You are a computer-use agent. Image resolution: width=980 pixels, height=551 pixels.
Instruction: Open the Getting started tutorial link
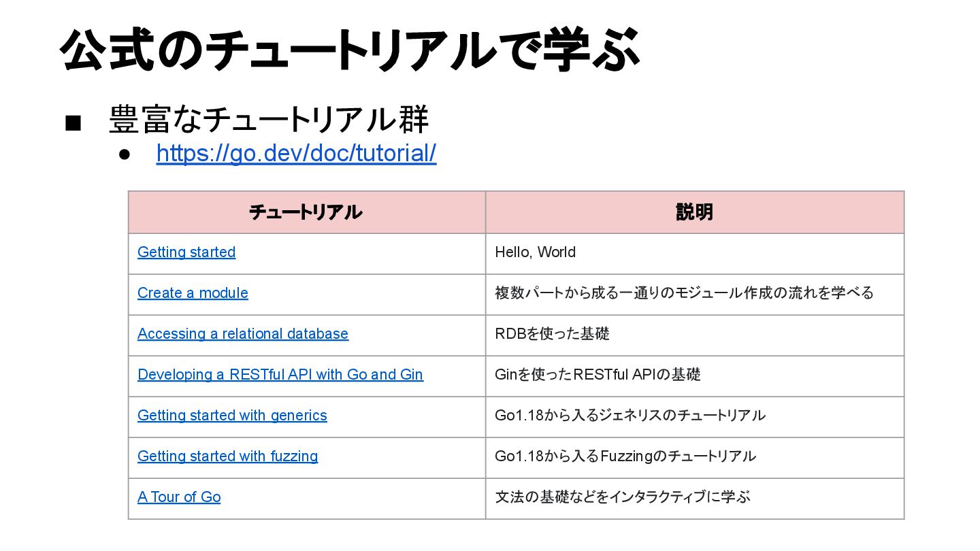[186, 252]
